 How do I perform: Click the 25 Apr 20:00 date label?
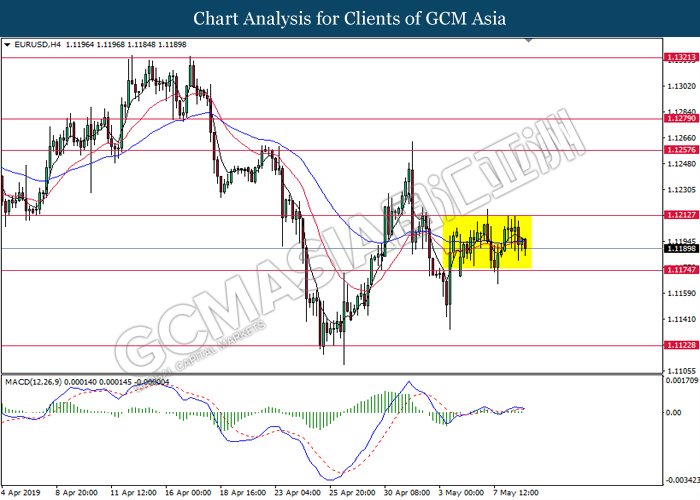point(352,493)
